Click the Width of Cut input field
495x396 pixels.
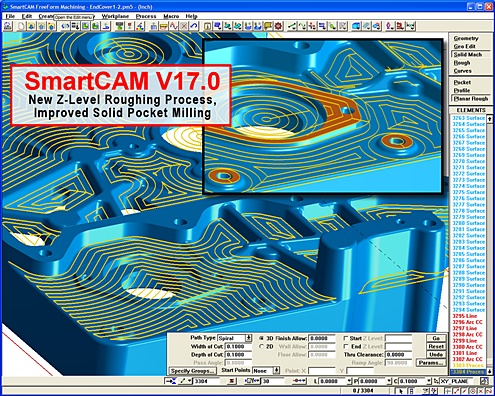pos(238,346)
